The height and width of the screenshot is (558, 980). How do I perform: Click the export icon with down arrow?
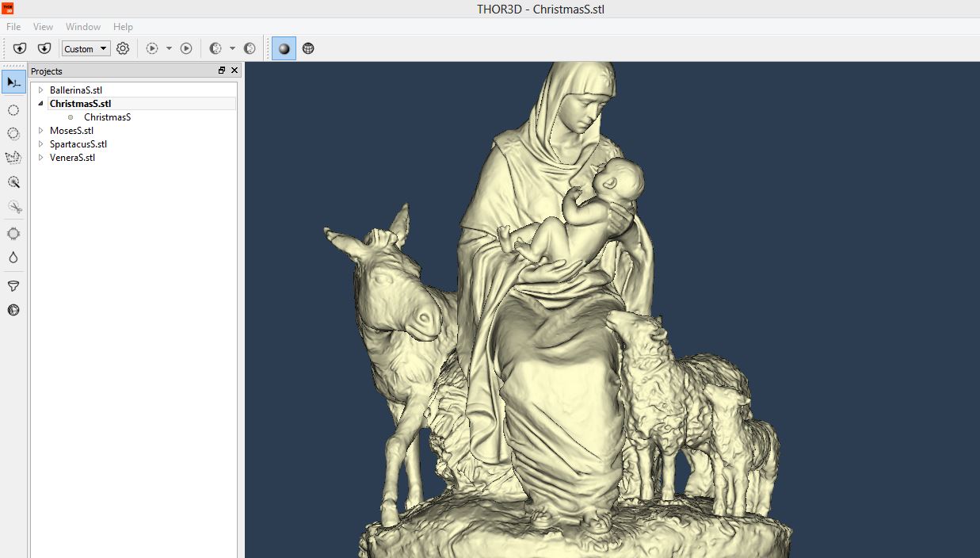pyautogui.click(x=44, y=48)
